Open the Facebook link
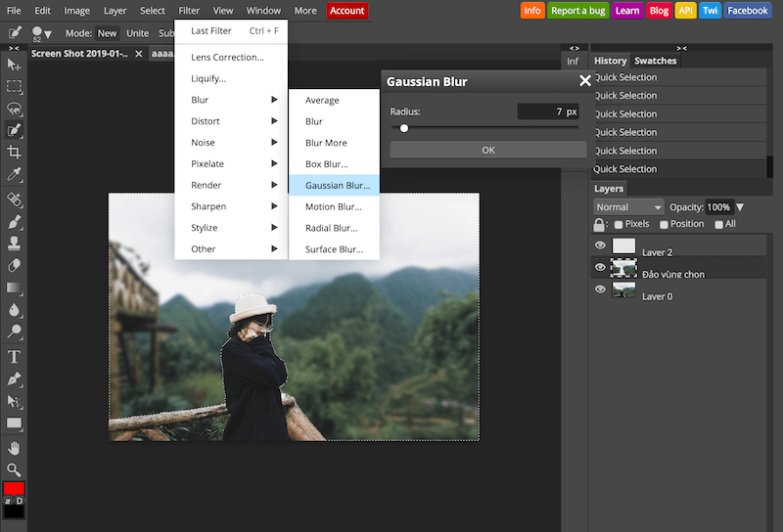783x532 pixels. (x=748, y=11)
